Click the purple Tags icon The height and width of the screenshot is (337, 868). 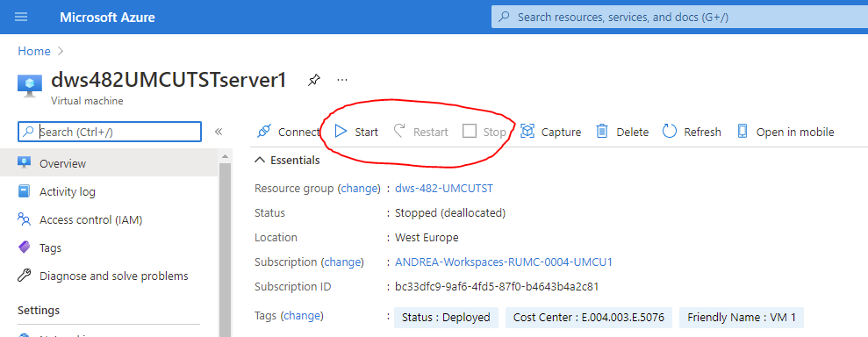pos(24,247)
